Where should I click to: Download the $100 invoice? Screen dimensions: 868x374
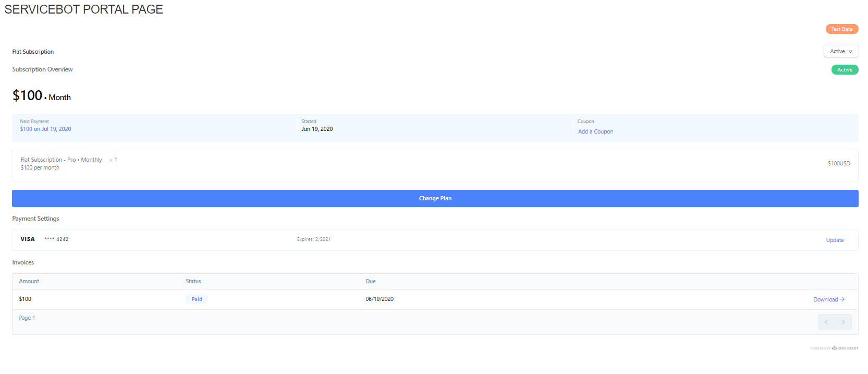click(x=825, y=299)
